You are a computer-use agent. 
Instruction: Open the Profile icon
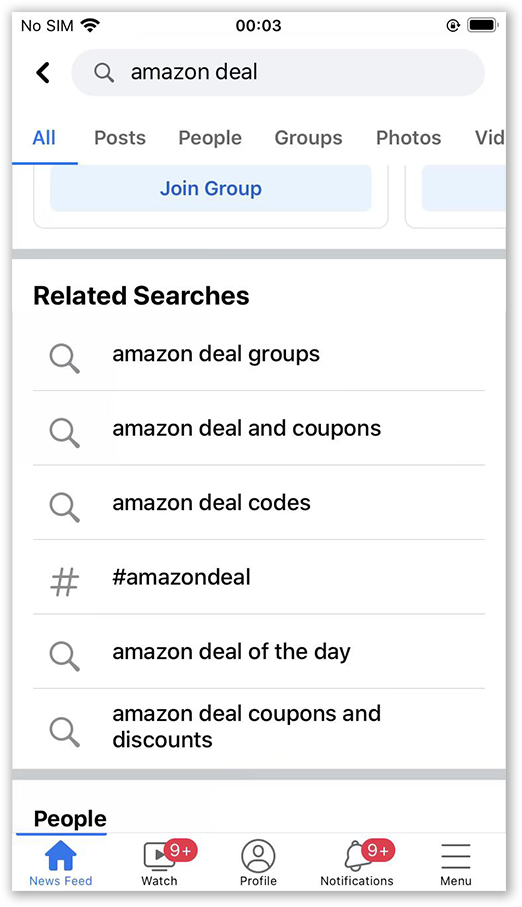click(x=258, y=856)
